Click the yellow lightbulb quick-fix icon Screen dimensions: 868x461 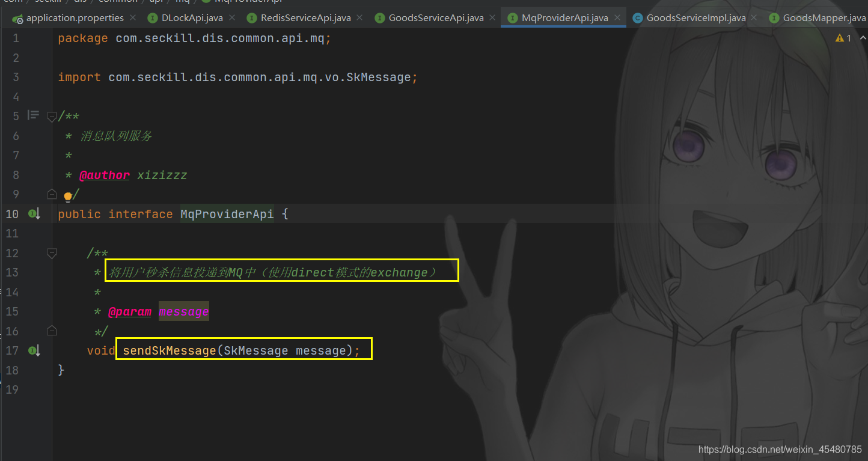tap(68, 197)
